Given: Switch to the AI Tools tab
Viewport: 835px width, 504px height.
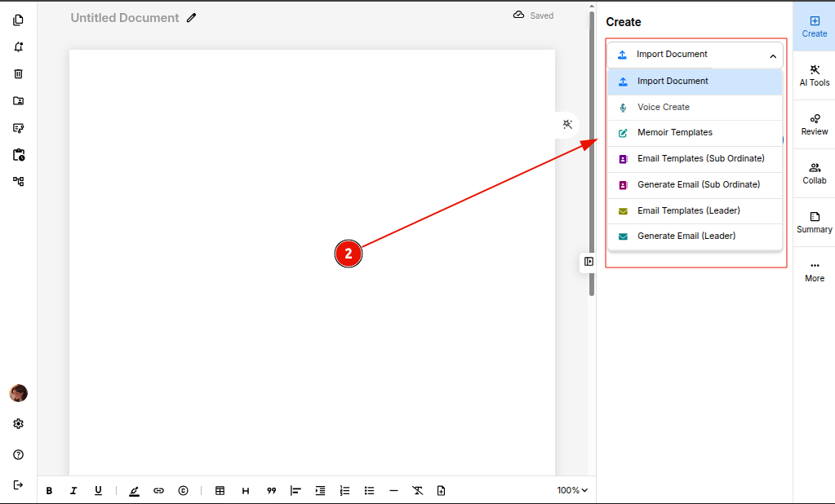Looking at the screenshot, I should click(x=814, y=75).
